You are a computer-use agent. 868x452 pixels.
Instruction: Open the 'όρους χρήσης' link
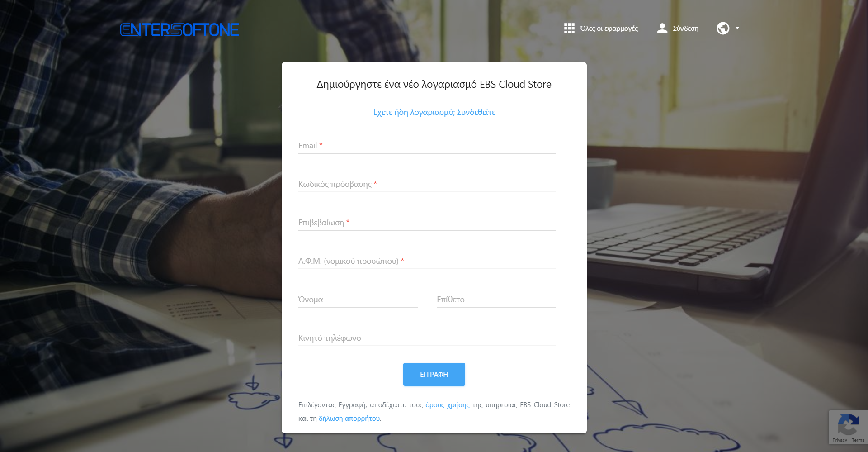448,405
